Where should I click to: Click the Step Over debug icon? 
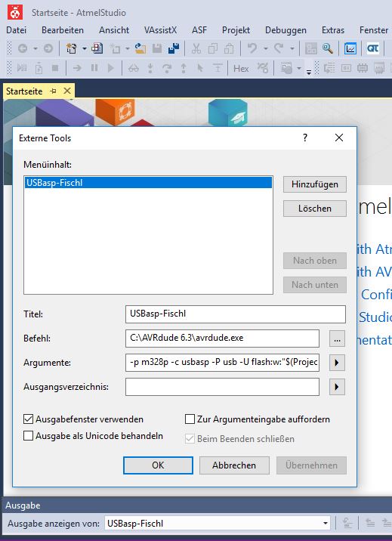(x=166, y=68)
